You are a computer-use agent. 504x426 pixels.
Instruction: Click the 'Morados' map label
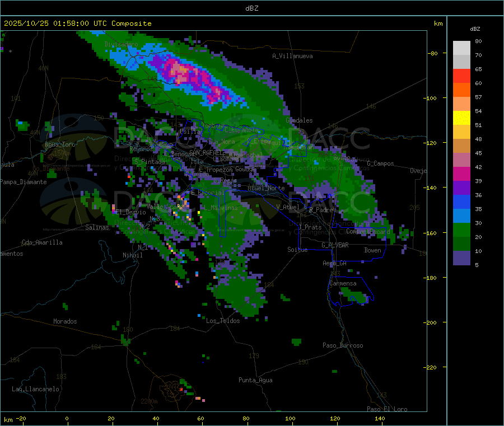pos(65,321)
